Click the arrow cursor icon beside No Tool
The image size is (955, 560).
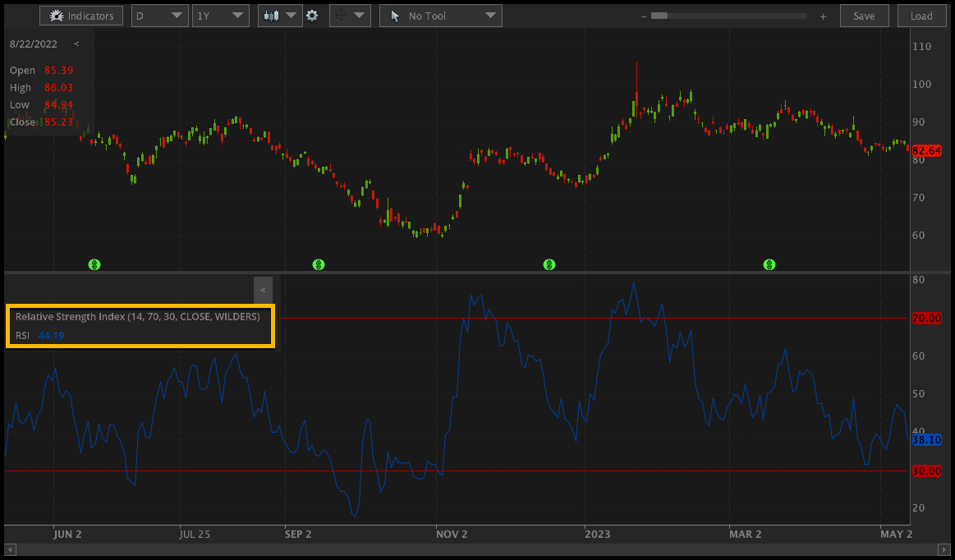395,15
